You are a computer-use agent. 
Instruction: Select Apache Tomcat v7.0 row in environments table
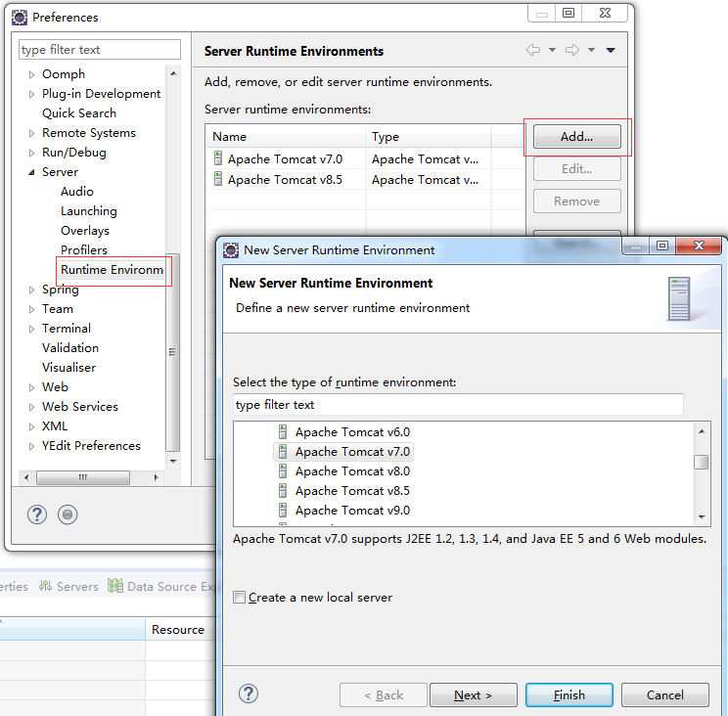click(365, 159)
